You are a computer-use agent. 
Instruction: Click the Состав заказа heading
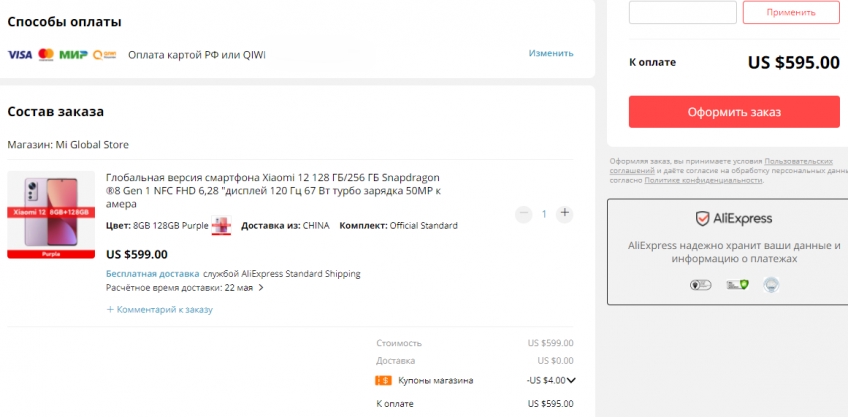pos(56,112)
